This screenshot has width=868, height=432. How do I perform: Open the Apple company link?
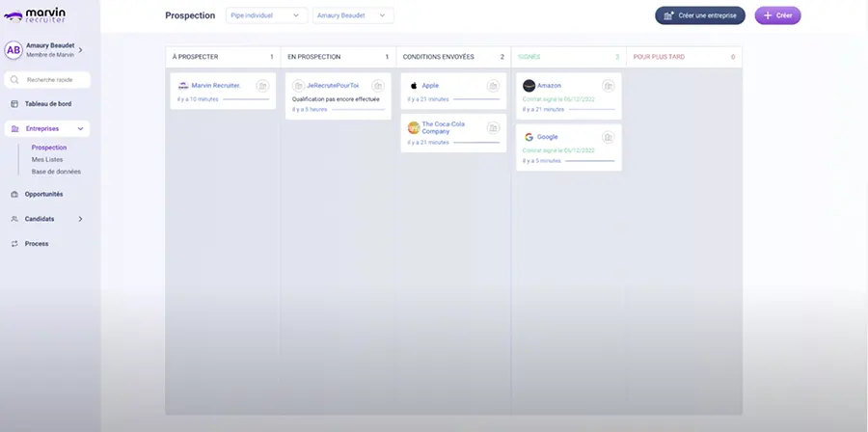tap(430, 86)
